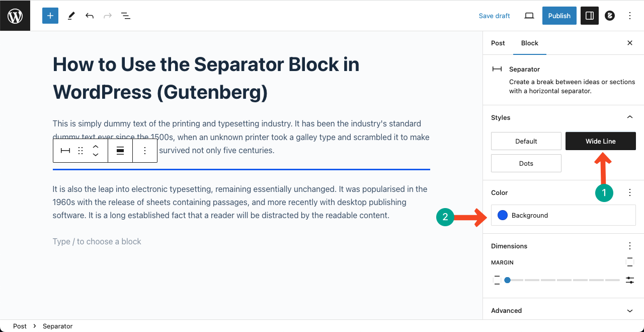Screen dimensions: 644x332
Task: Click the Save draft link
Action: (x=494, y=16)
